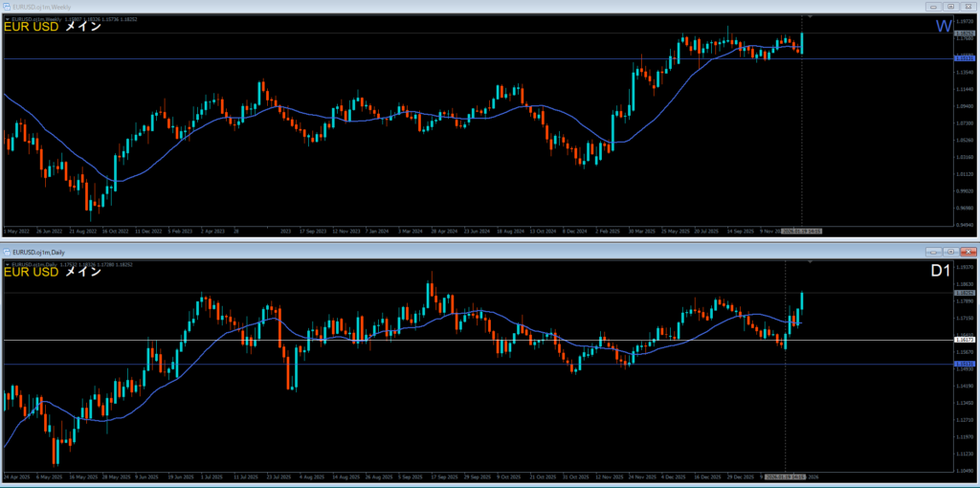Restore the Daily chart window
This screenshot has width=980, height=488.
950,252
